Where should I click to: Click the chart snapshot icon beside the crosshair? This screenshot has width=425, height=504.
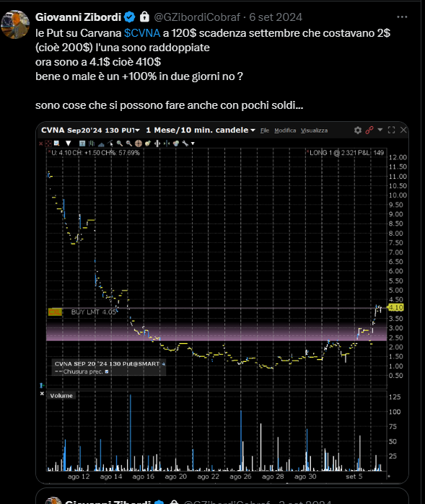tap(56, 143)
